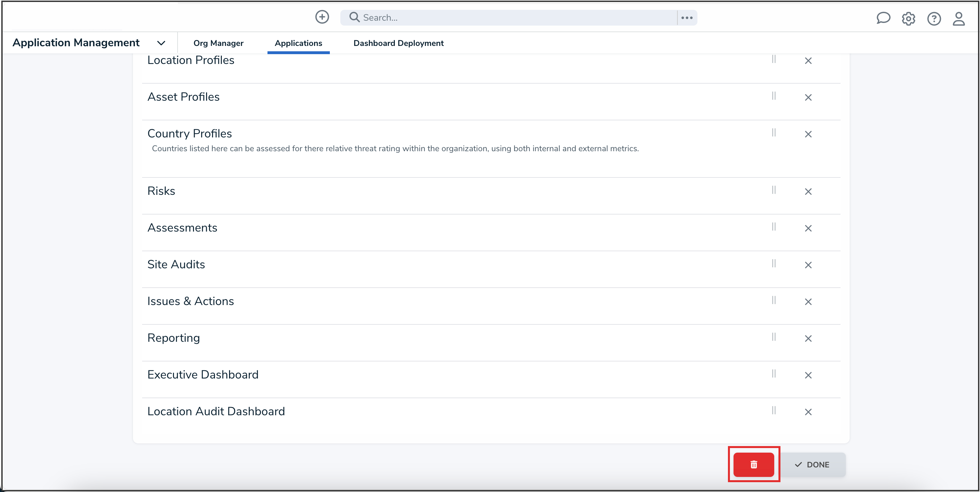The image size is (980, 492).
Task: Click the drag handle for Asset Profiles
Action: [x=774, y=96]
